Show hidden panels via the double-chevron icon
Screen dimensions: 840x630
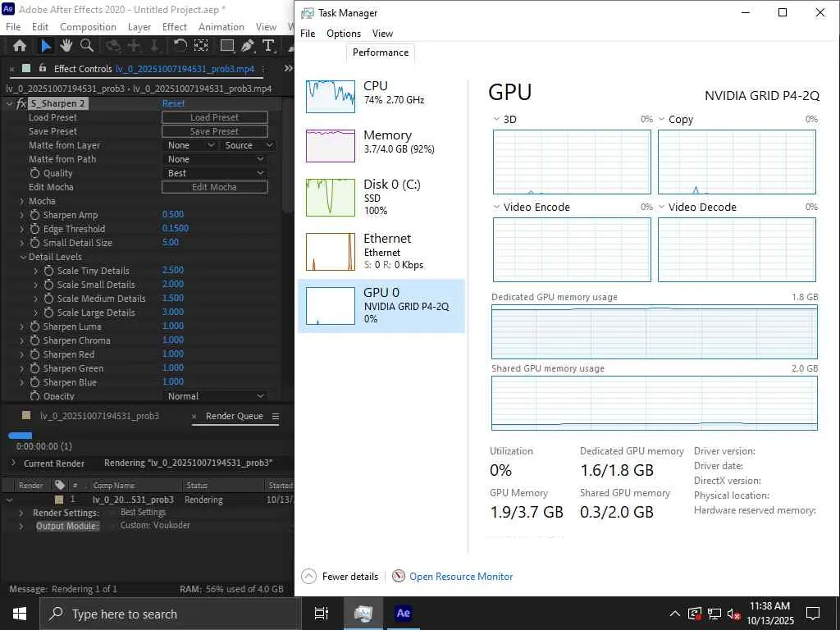click(288, 69)
